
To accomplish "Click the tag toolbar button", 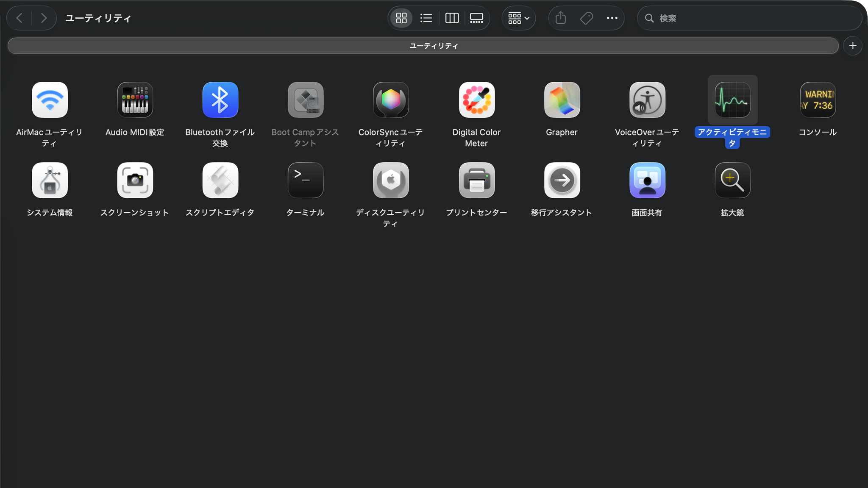I will (587, 18).
